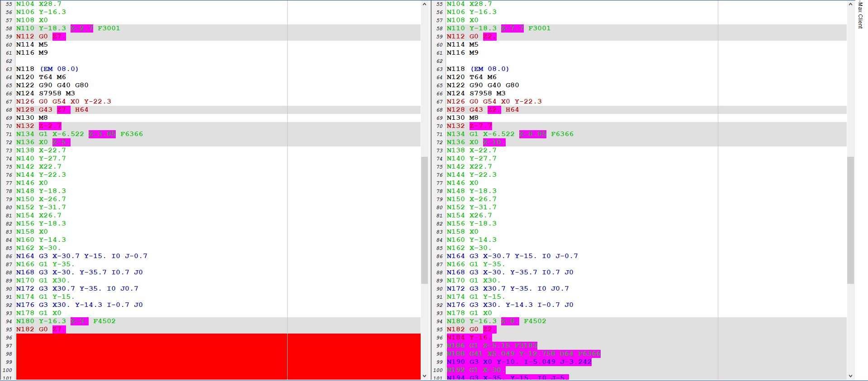Click the left pane scroll-down arrow
The height and width of the screenshot is (381, 868).
(424, 376)
